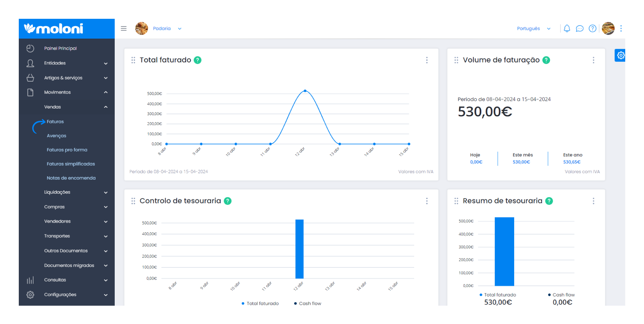Image resolution: width=644 pixels, height=324 pixels.
Task: Toggle Total faturado legend in Controlo de tesouraria
Action: point(260,304)
